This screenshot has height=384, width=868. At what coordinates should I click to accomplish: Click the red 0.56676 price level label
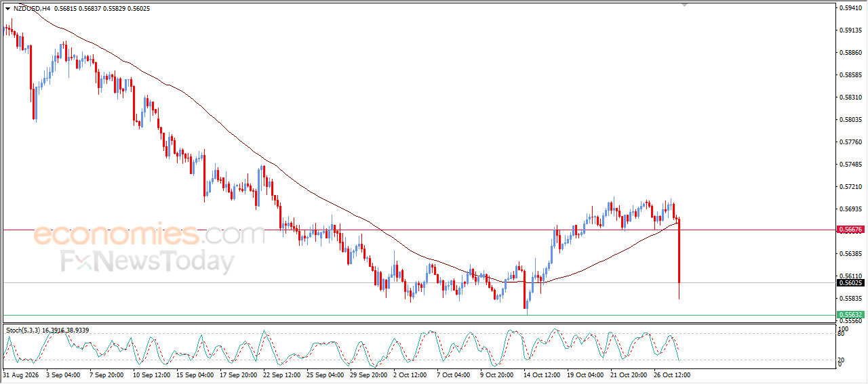coord(850,230)
